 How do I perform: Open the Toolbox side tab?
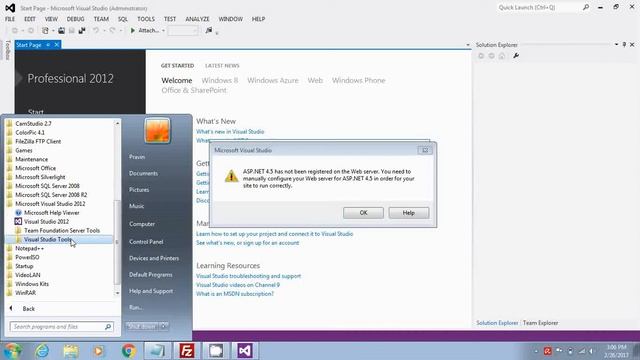tap(7, 50)
